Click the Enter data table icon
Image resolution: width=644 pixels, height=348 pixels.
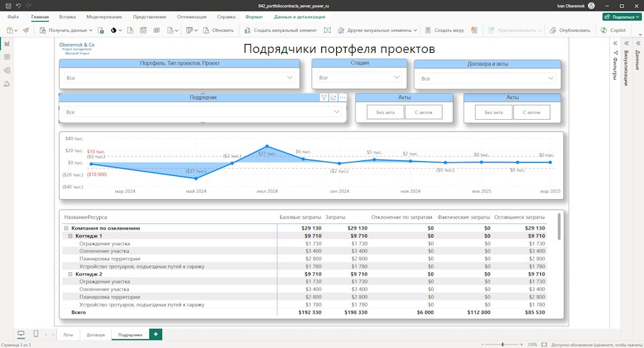(x=143, y=30)
